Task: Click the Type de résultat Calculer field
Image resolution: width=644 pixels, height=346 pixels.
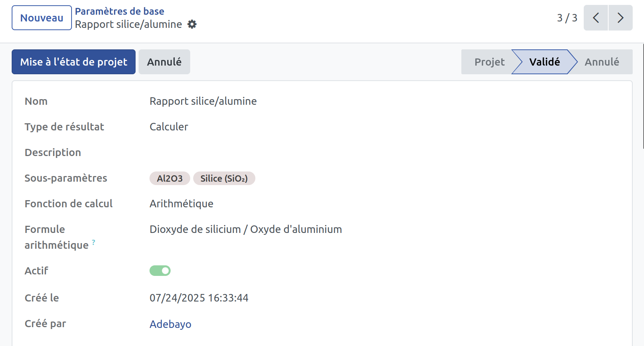Action: 169,127
